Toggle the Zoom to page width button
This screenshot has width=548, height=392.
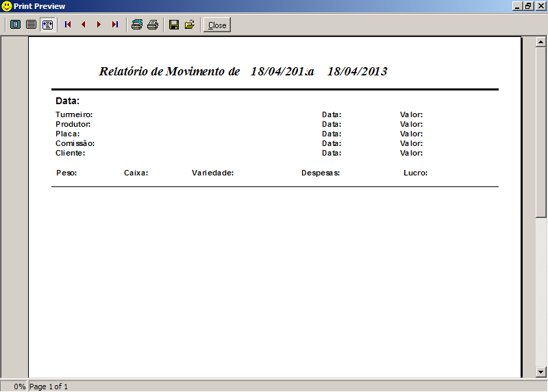click(x=47, y=25)
